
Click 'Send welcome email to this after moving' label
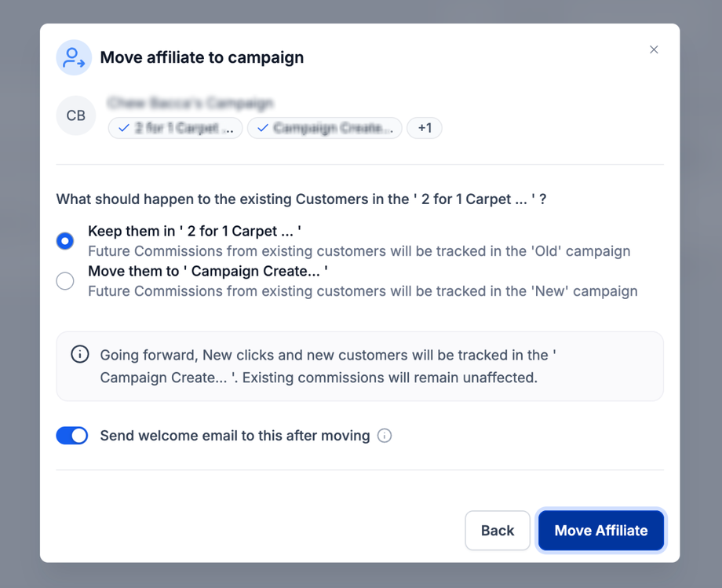click(x=235, y=436)
